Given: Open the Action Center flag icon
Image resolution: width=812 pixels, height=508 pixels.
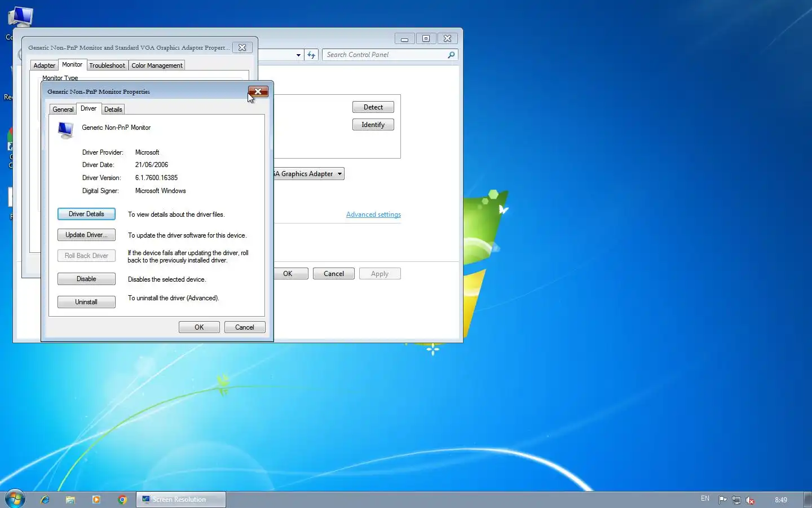Looking at the screenshot, I should (x=722, y=500).
